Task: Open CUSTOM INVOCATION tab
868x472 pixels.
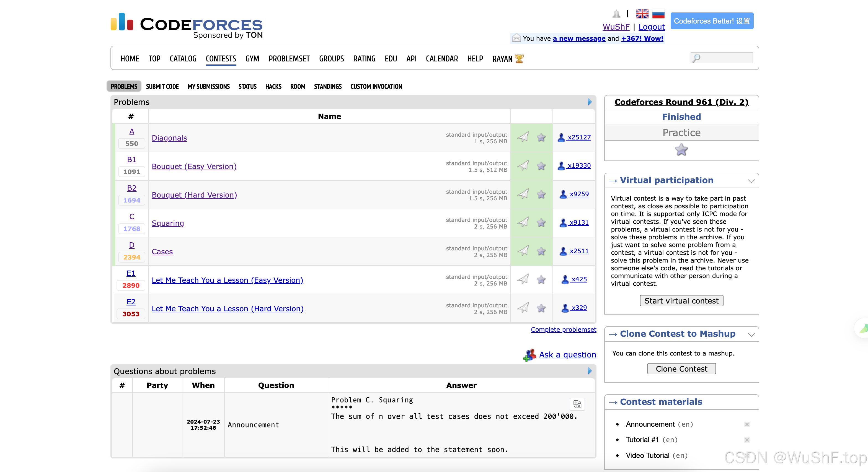Action: tap(376, 87)
